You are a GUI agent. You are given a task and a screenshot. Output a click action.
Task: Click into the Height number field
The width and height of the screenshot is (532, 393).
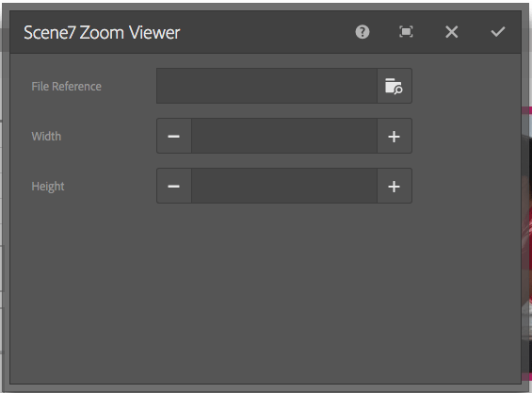point(284,186)
